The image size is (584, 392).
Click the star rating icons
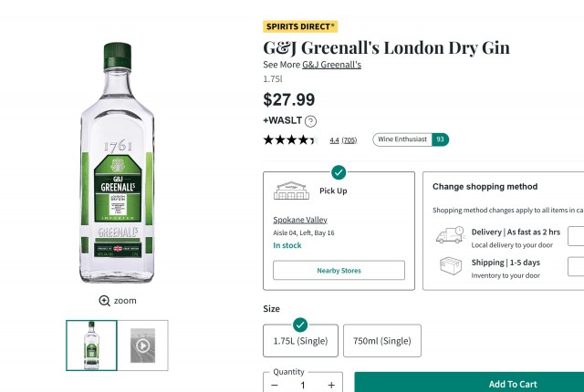tap(289, 140)
